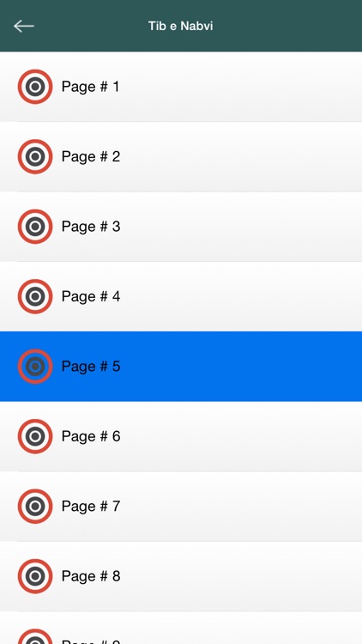Tap the target icon of the cut-off bottom row

pyautogui.click(x=35, y=636)
